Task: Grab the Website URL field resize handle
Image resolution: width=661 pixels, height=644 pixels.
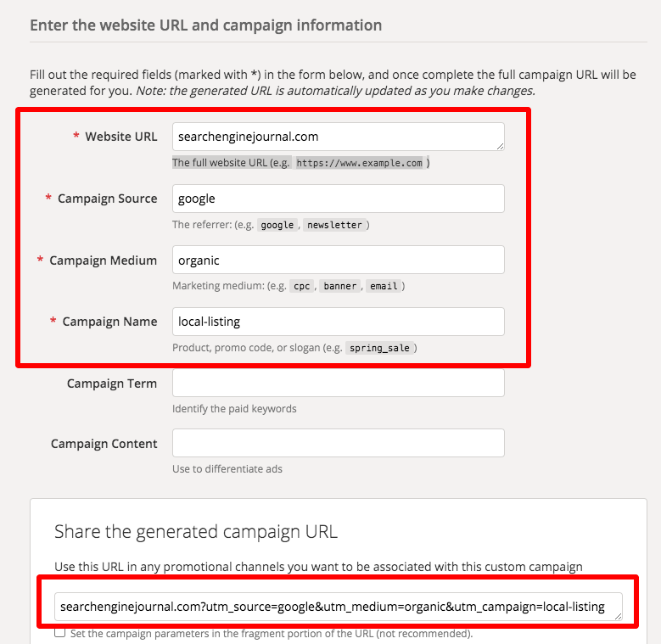Action: [x=499, y=146]
